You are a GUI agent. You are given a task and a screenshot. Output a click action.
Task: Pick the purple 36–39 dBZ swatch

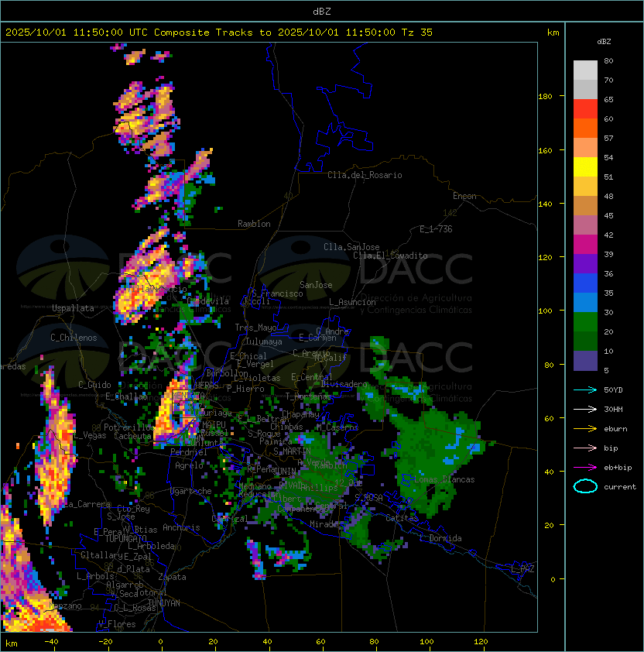tap(585, 264)
